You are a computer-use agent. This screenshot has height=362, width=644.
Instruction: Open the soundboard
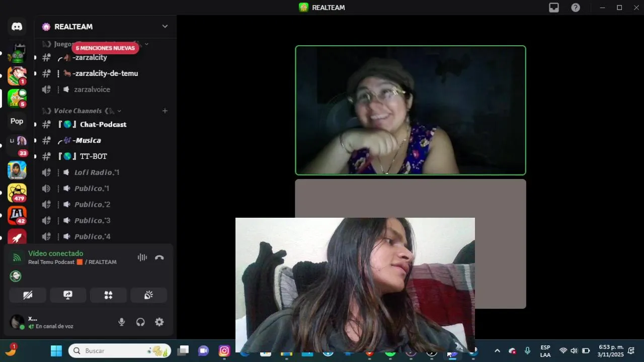pos(148,295)
